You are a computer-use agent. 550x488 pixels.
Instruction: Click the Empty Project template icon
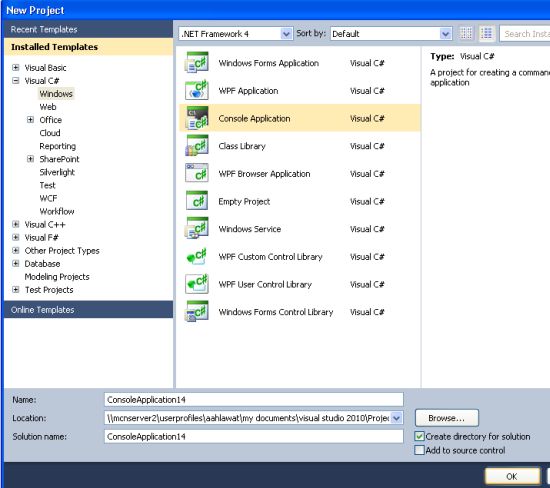coord(196,201)
